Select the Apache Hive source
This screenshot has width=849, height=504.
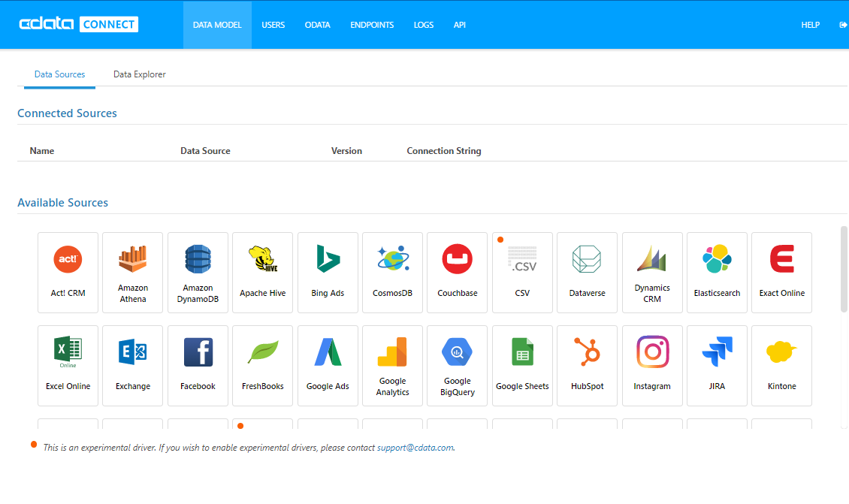[263, 273]
